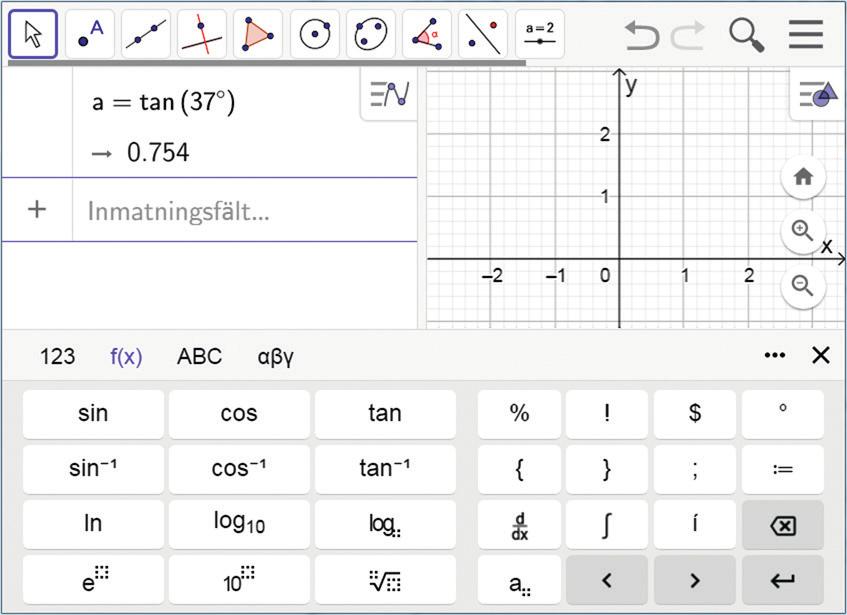The height and width of the screenshot is (615, 847).
Task: Move cursor left with arrow key
Action: tap(607, 580)
